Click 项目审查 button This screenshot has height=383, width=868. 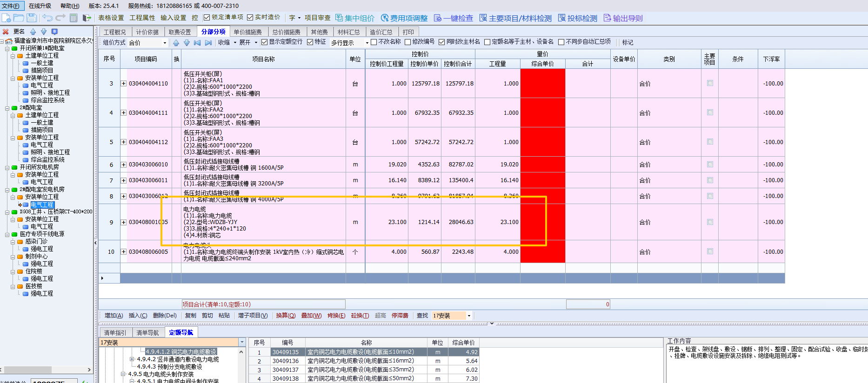click(x=318, y=18)
